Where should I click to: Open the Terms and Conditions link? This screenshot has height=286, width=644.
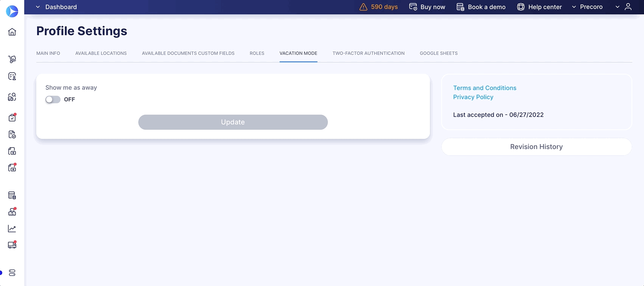(484, 88)
